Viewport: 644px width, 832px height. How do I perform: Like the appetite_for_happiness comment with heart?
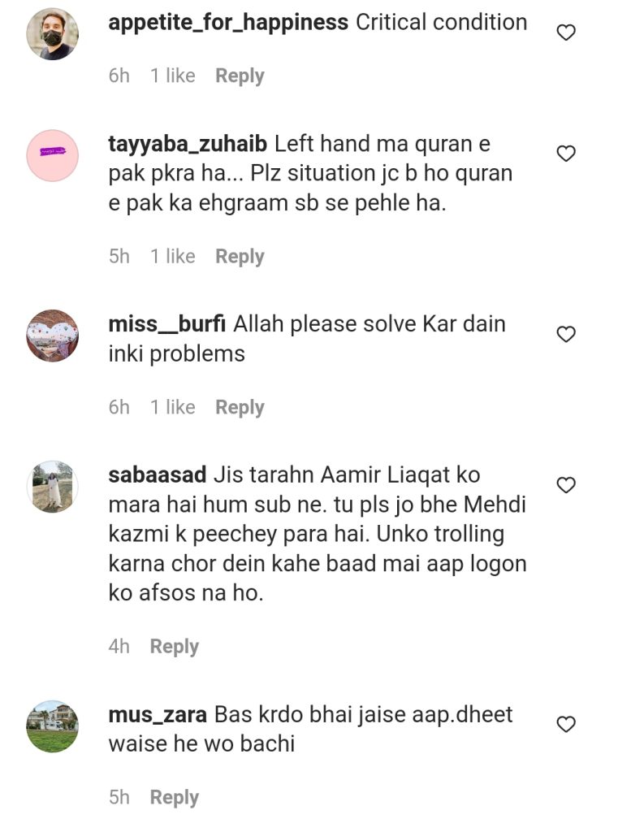(566, 32)
